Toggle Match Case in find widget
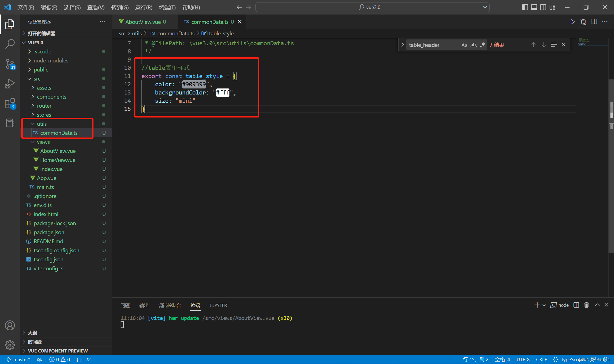This screenshot has height=364, width=614. tap(464, 45)
